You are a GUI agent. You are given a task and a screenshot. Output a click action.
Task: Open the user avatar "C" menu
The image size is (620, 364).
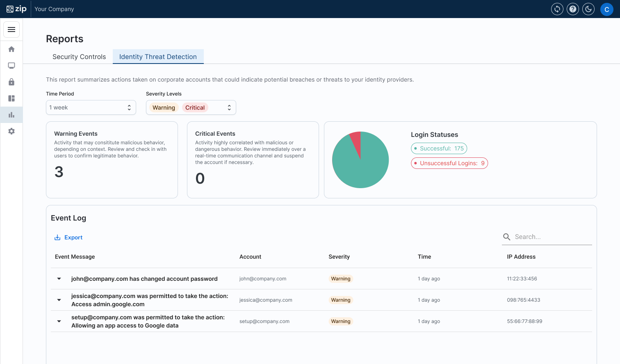[606, 9]
